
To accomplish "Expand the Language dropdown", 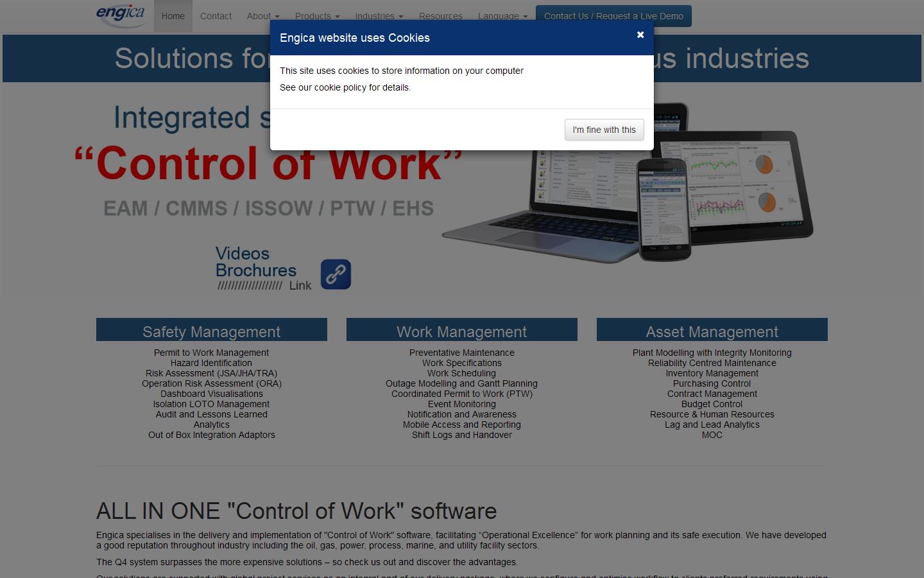I will pos(502,16).
